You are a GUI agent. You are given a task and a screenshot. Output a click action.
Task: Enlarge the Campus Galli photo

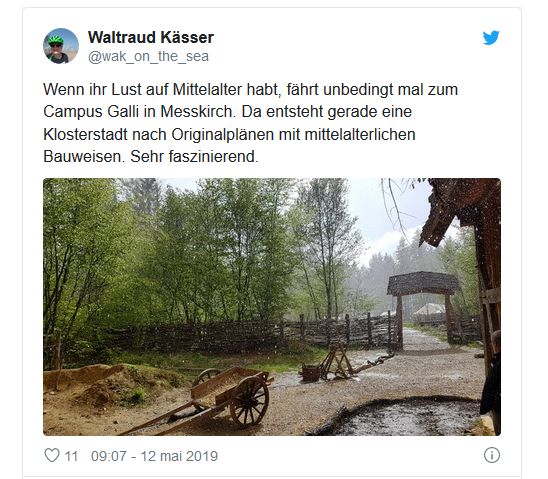coord(272,307)
